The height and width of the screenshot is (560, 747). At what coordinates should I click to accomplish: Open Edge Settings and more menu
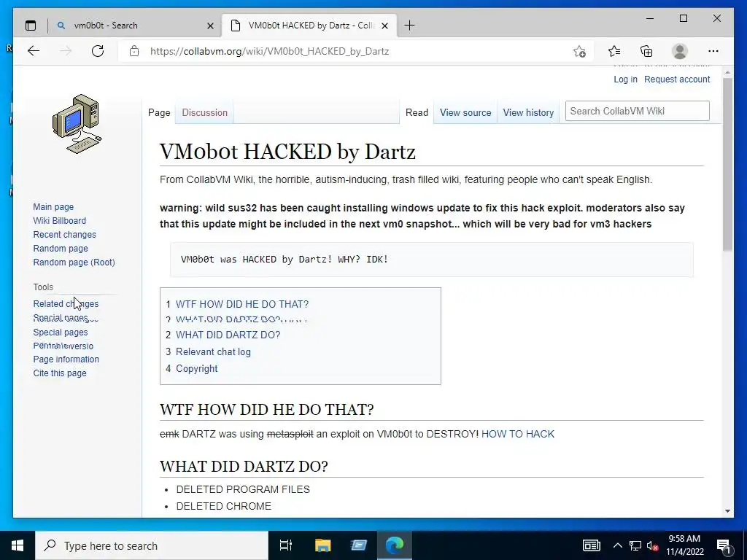click(x=713, y=51)
